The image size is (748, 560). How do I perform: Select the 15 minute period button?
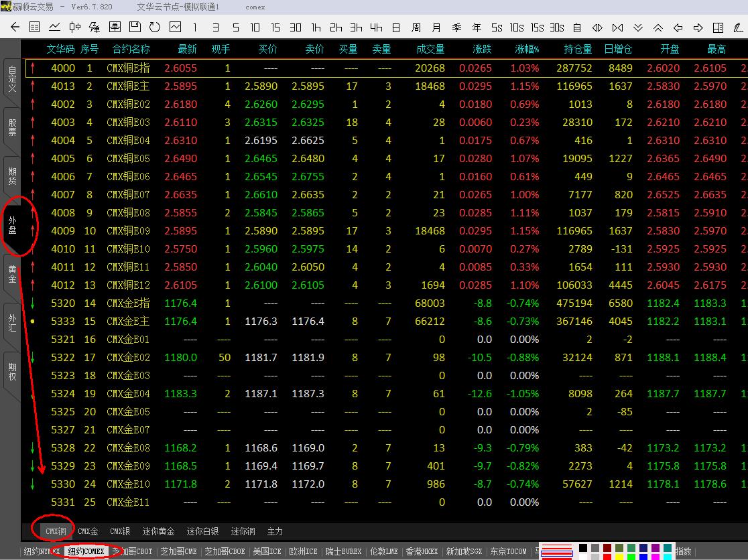point(275,27)
